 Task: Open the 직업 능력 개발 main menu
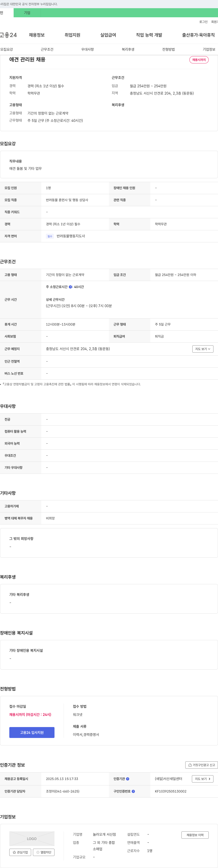149,35
